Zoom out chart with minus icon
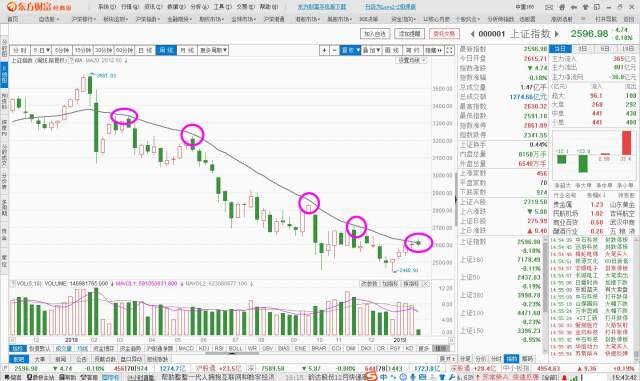The width and height of the screenshot is (640, 381). [x=335, y=50]
